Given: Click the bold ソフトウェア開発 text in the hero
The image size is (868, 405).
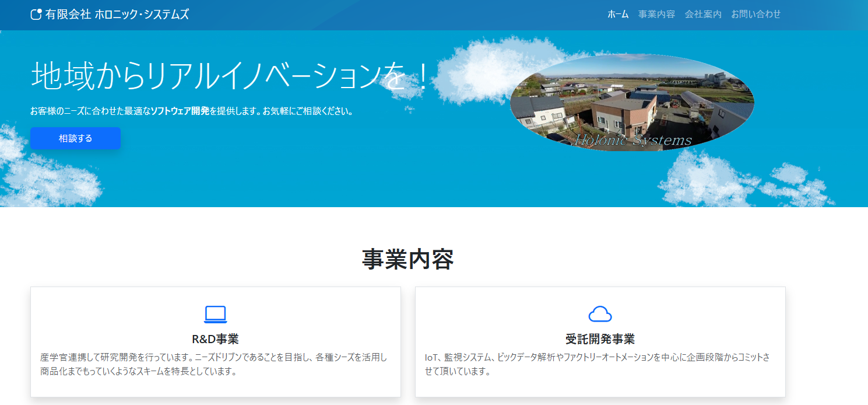Looking at the screenshot, I should coord(180,111).
